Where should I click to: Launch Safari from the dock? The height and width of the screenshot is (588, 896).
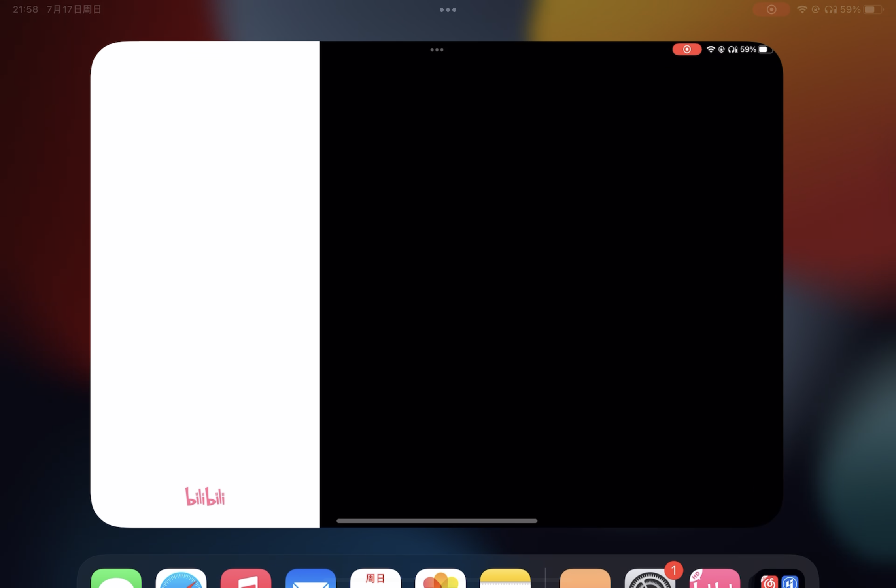click(181, 578)
